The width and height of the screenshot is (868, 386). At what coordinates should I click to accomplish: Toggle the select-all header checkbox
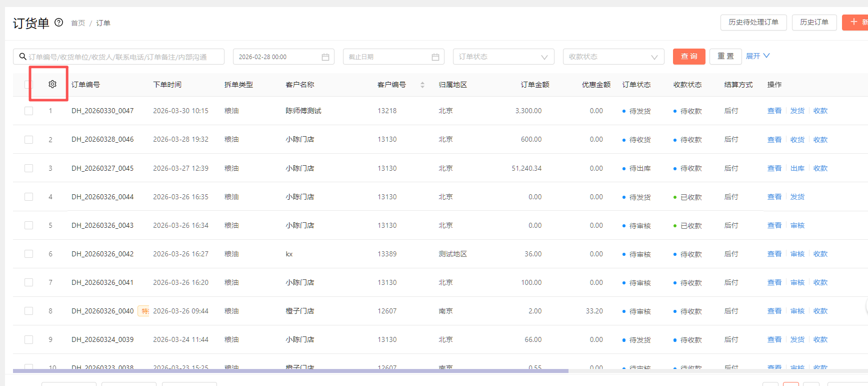(x=28, y=84)
